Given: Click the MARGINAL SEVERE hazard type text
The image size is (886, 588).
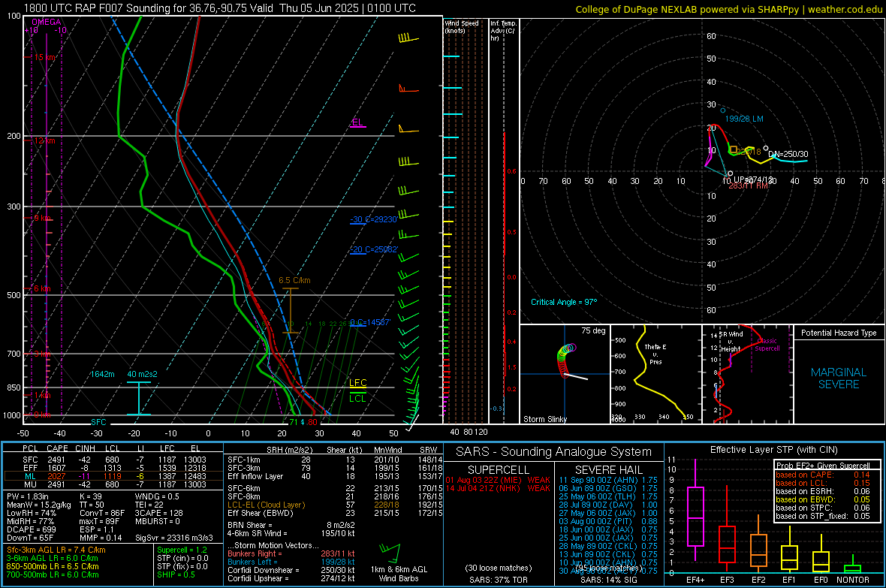Looking at the screenshot, I should pos(839,378).
